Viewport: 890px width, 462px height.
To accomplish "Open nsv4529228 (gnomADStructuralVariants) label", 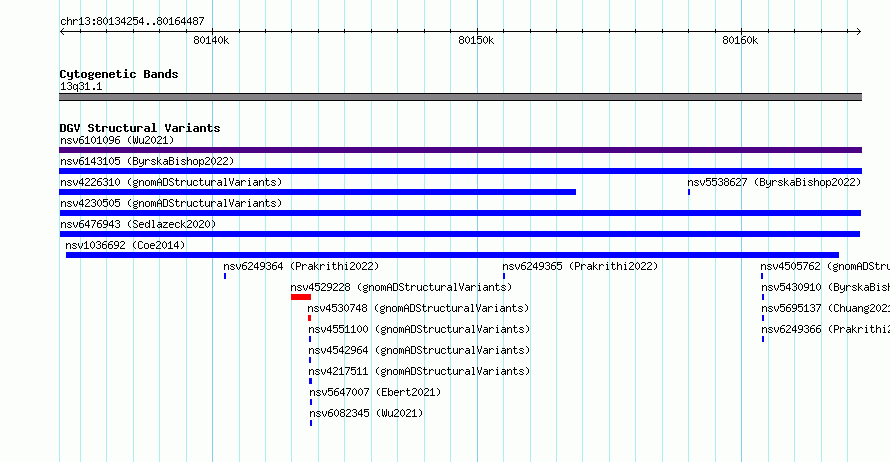I will [x=401, y=287].
